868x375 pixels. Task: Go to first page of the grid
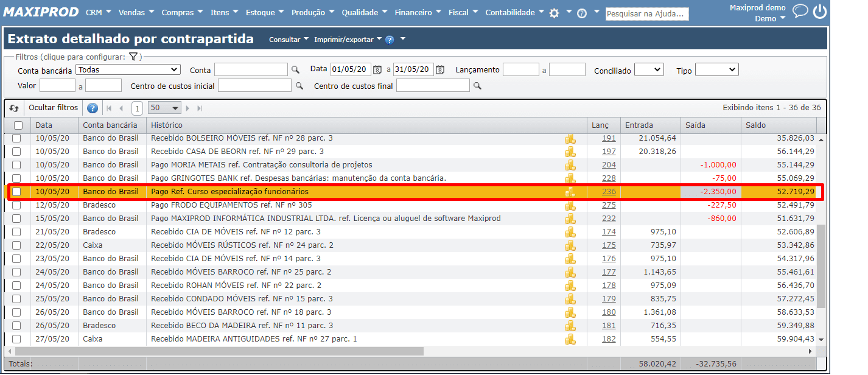(110, 108)
